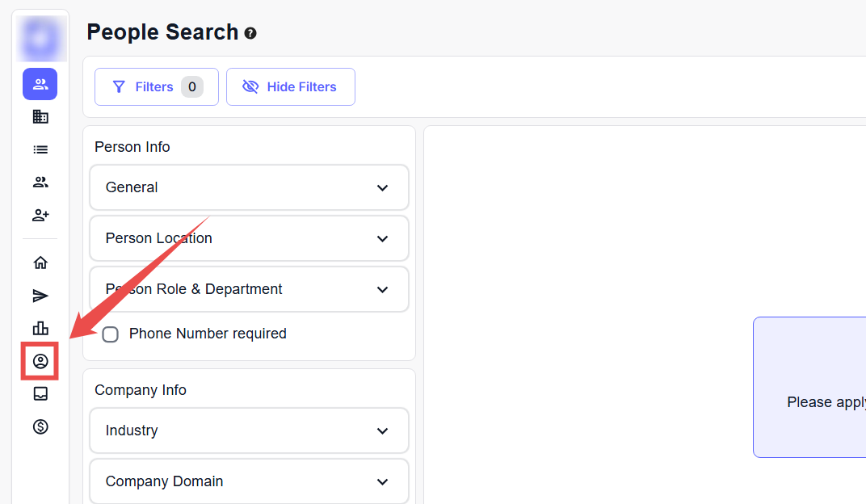Open the lists icon in sidebar
This screenshot has width=866, height=504.
pos(40,149)
